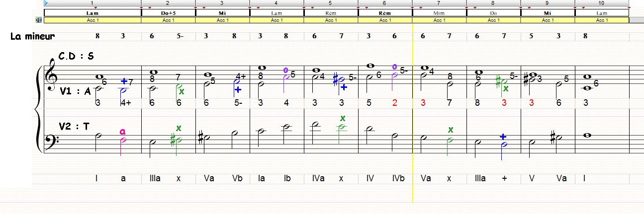Select the Acc 1 cell under measure 7

click(439, 20)
